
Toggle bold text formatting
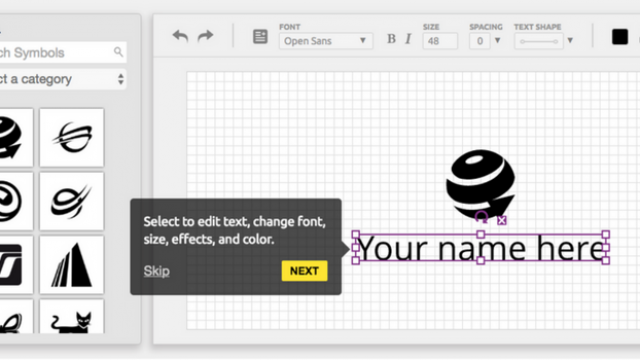391,39
